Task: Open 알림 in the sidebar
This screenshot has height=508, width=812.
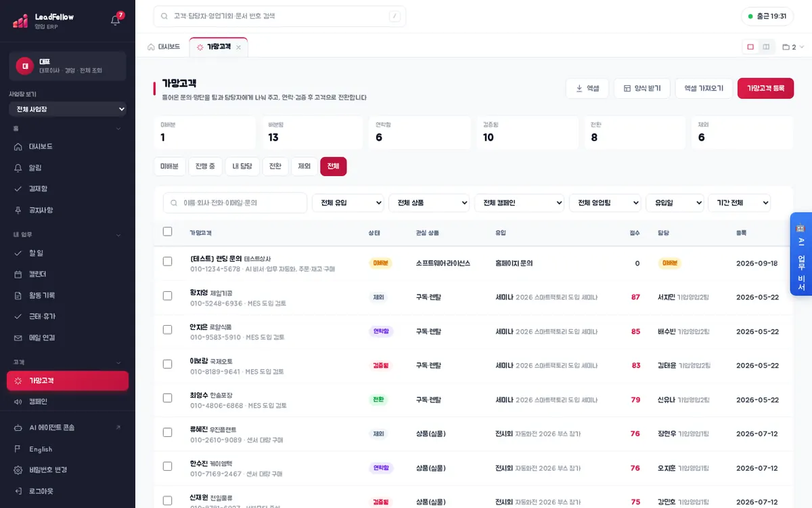Action: 68,167
